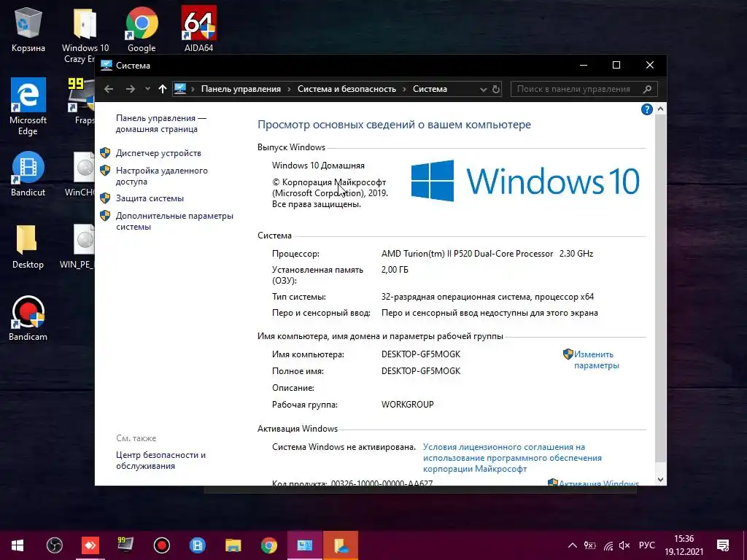Screen dimensions: 747x560
Task: Click Изменить параметры link
Action: click(x=596, y=359)
